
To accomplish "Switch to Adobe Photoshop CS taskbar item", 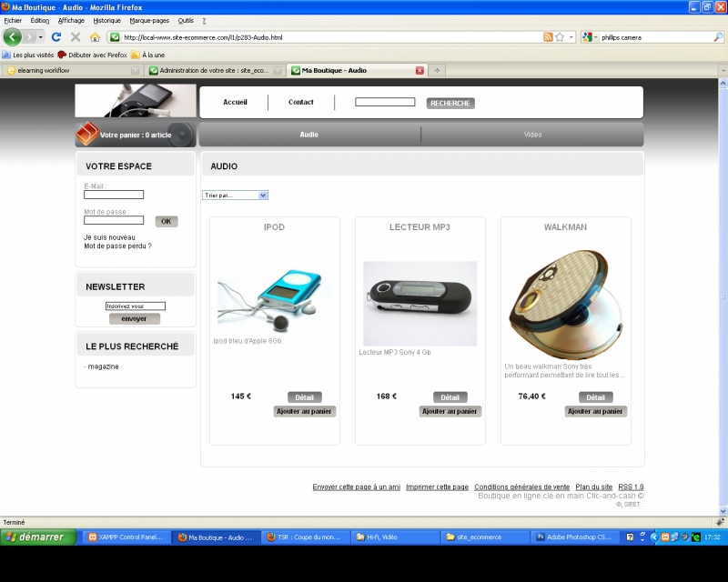I will pos(575,537).
